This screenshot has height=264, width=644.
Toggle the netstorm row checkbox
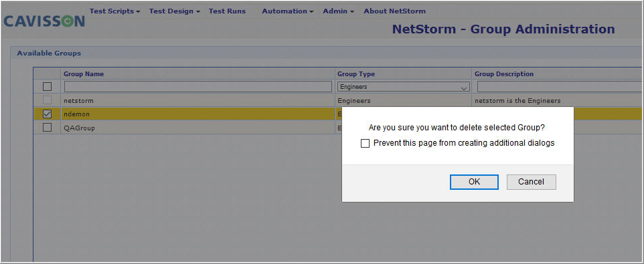48,100
